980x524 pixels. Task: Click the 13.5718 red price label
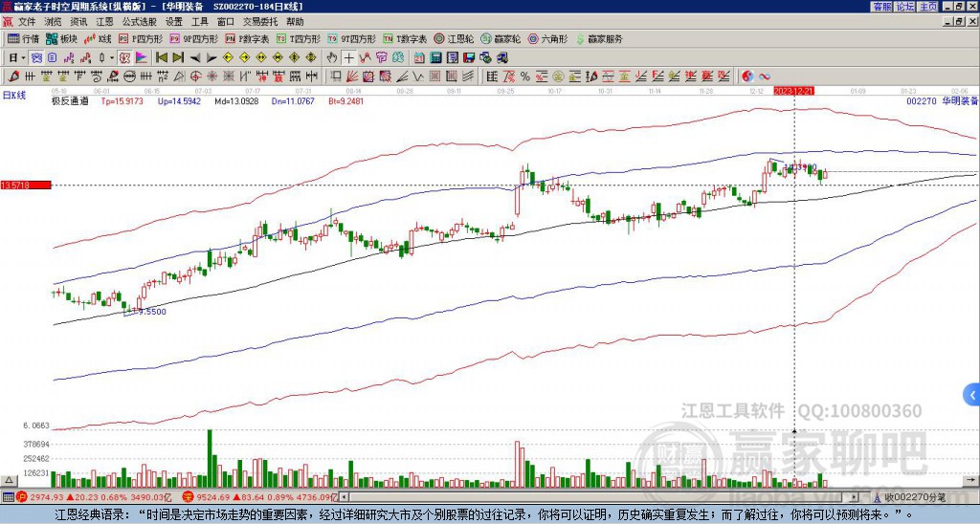(x=26, y=185)
